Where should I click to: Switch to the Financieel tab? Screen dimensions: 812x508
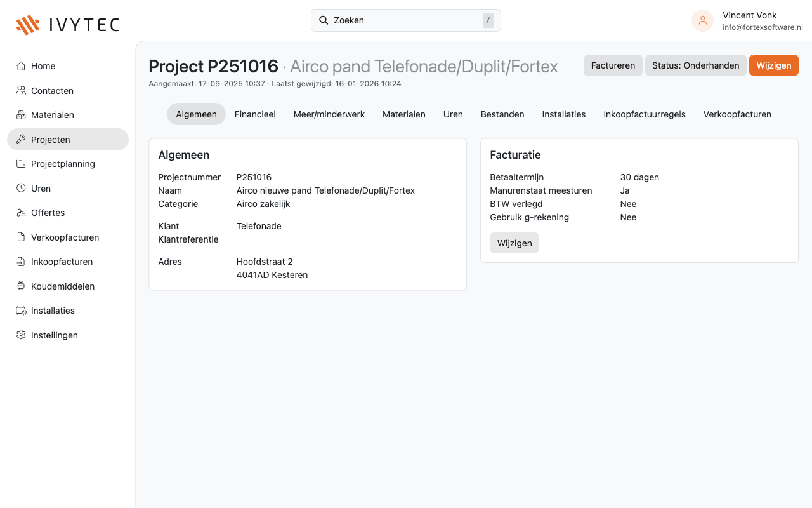pos(255,114)
